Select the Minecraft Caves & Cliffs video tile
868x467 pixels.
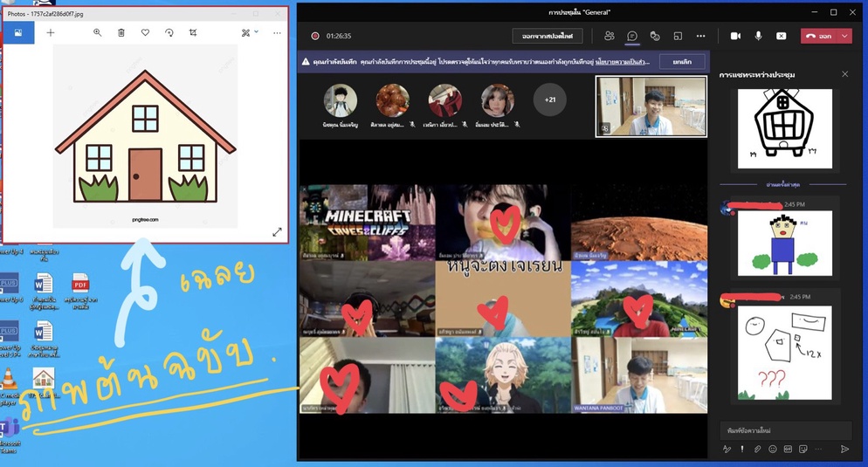click(368, 223)
